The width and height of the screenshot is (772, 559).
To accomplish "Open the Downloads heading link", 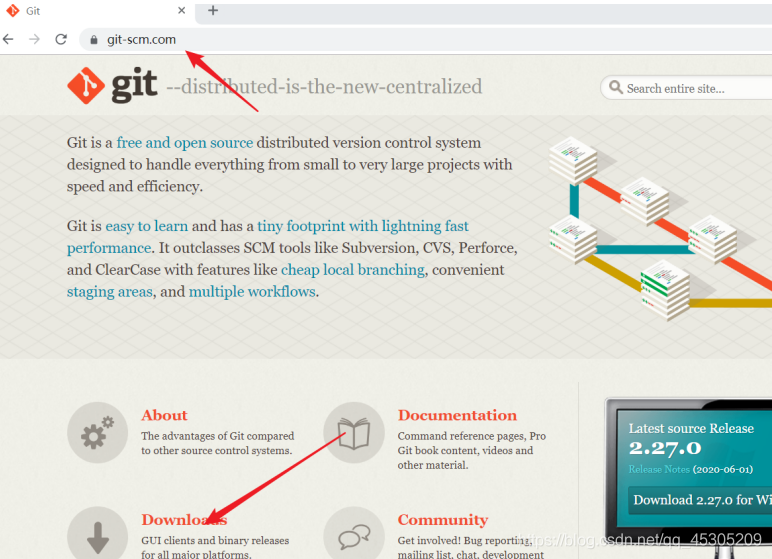I will tap(184, 520).
